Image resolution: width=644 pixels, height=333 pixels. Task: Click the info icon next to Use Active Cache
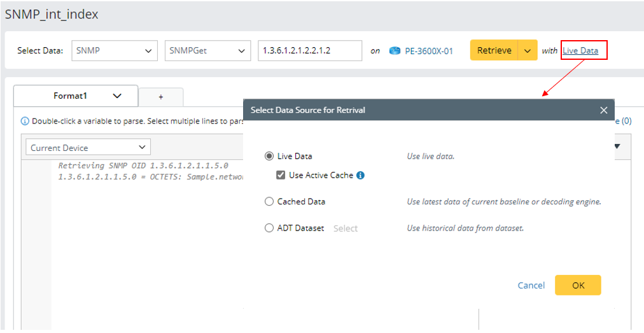360,175
